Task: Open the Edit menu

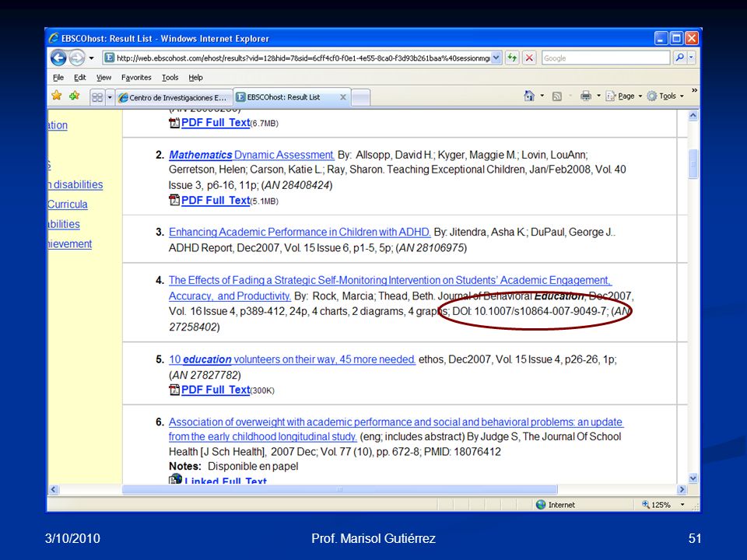Action: click(79, 78)
